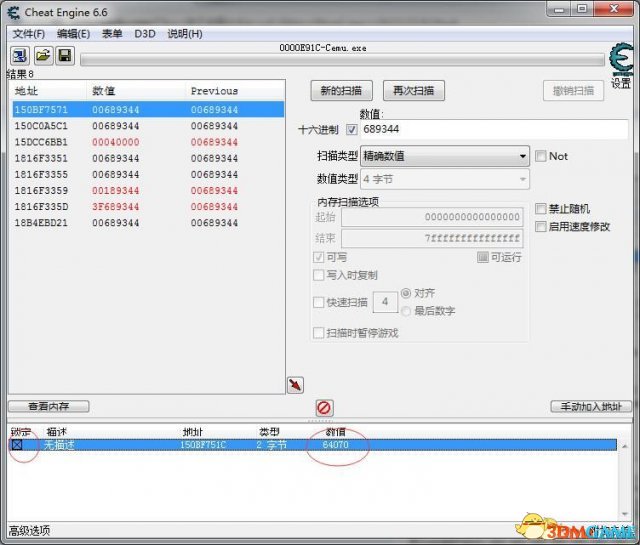Click the Previous column header
640x545 pixels.
(234, 91)
